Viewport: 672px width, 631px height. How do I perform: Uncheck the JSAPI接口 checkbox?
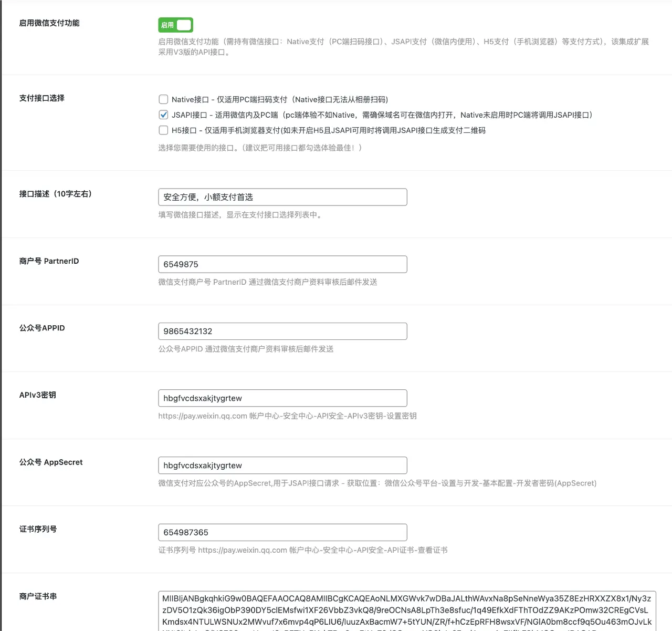tap(163, 115)
